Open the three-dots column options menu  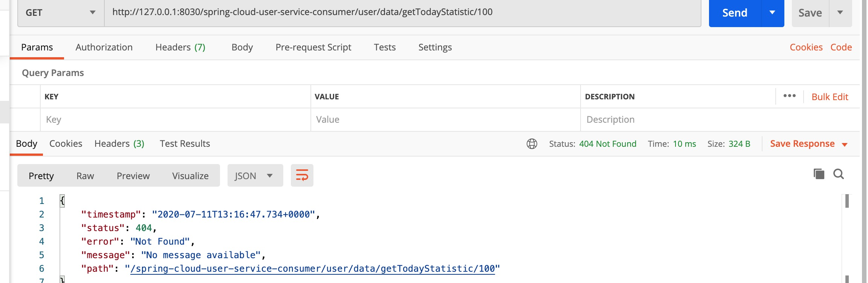pos(790,96)
